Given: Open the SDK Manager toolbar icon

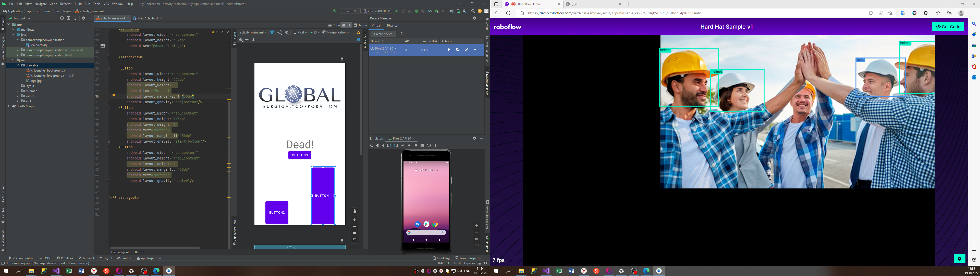Looking at the screenshot, I should (x=465, y=11).
